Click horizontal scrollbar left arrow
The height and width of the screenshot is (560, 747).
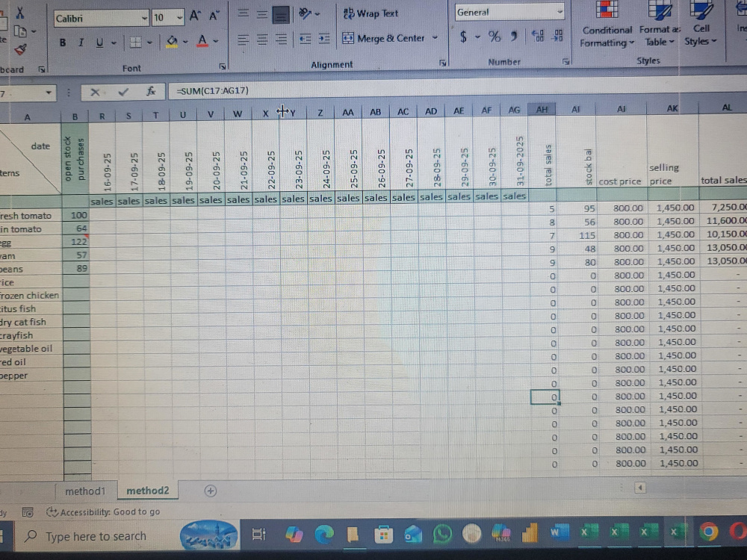point(640,488)
